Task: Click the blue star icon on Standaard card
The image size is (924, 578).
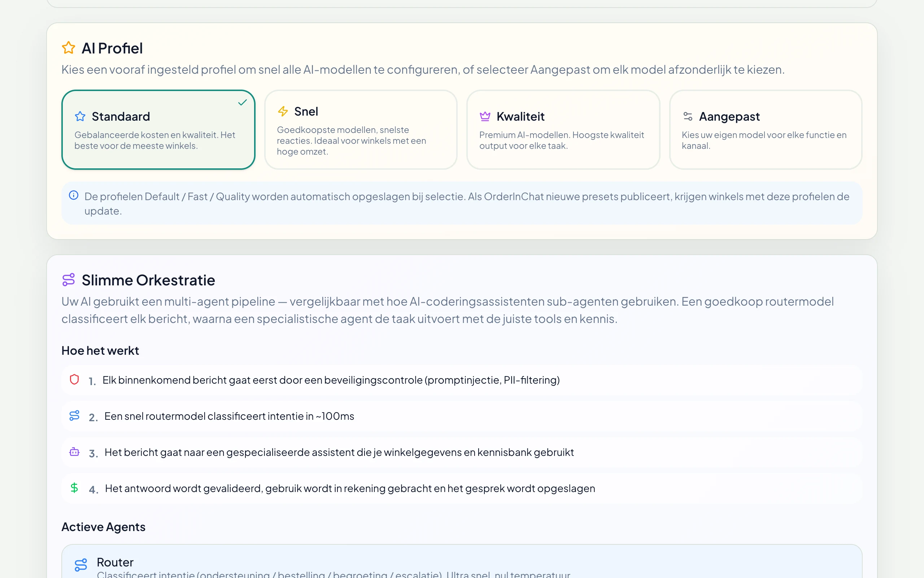Action: tap(80, 116)
